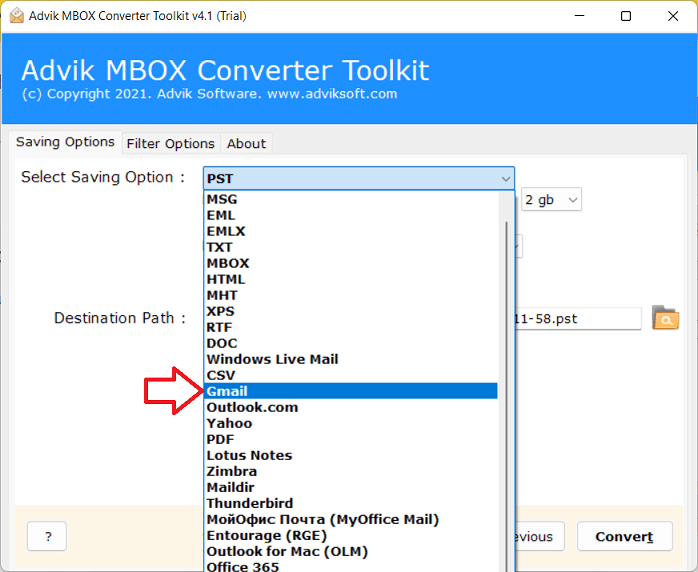
Task: Choose EML from the saving list
Action: tap(351, 215)
